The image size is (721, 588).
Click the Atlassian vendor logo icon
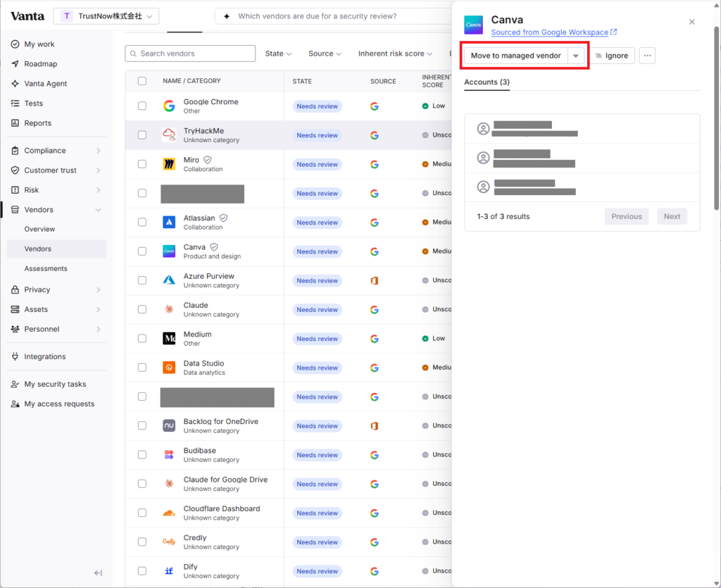tap(169, 222)
